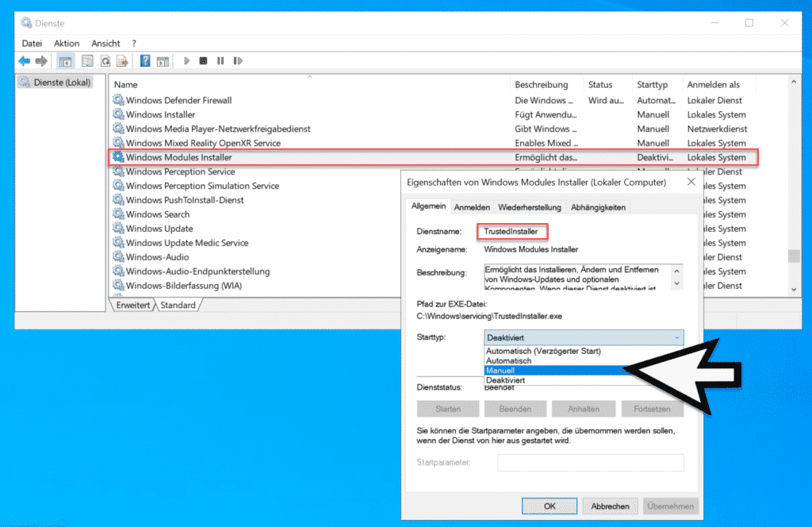Switch to the Standard view tab
The height and width of the screenshot is (527, 812).
[178, 306]
